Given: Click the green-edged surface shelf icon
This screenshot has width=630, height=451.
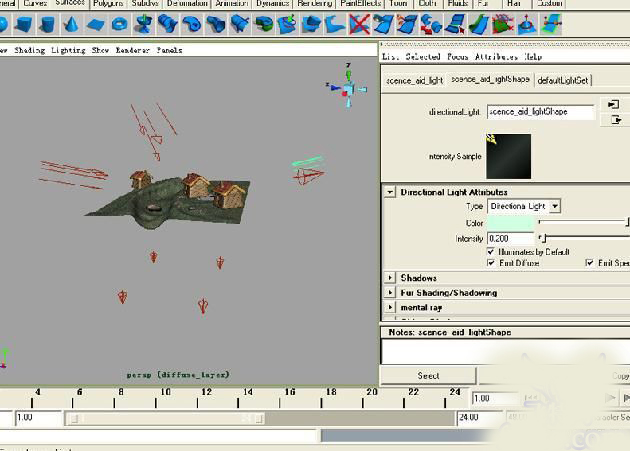Looking at the screenshot, I should [x=479, y=24].
